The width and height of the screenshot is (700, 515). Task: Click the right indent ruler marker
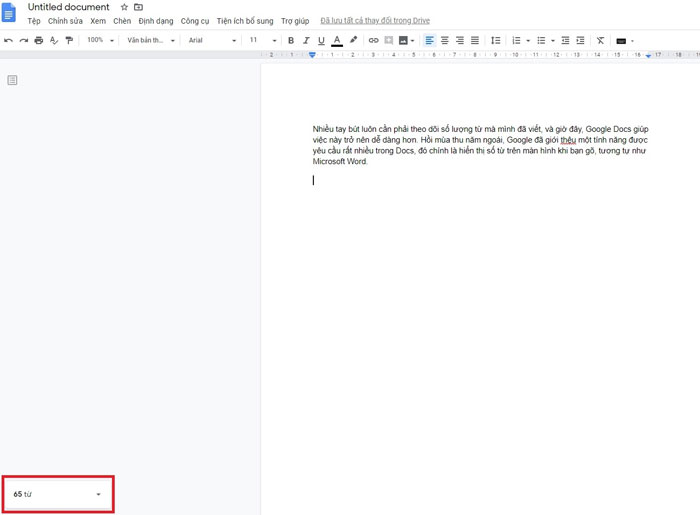click(x=648, y=55)
